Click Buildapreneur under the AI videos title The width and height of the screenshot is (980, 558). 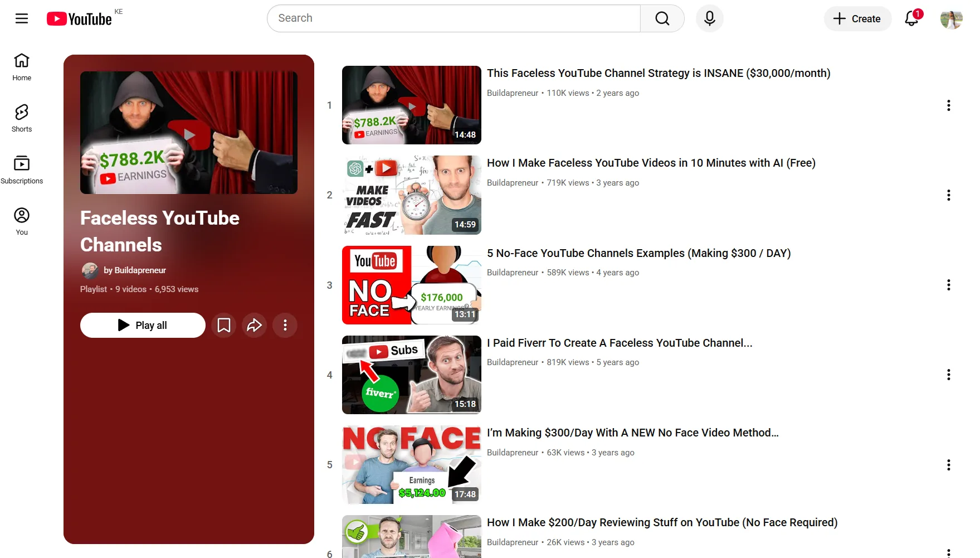[x=513, y=183]
